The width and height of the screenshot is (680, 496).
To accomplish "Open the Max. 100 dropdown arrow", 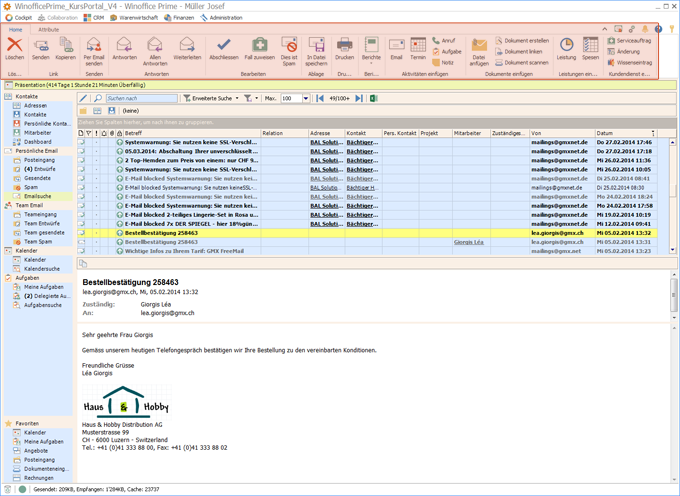I will pos(306,98).
